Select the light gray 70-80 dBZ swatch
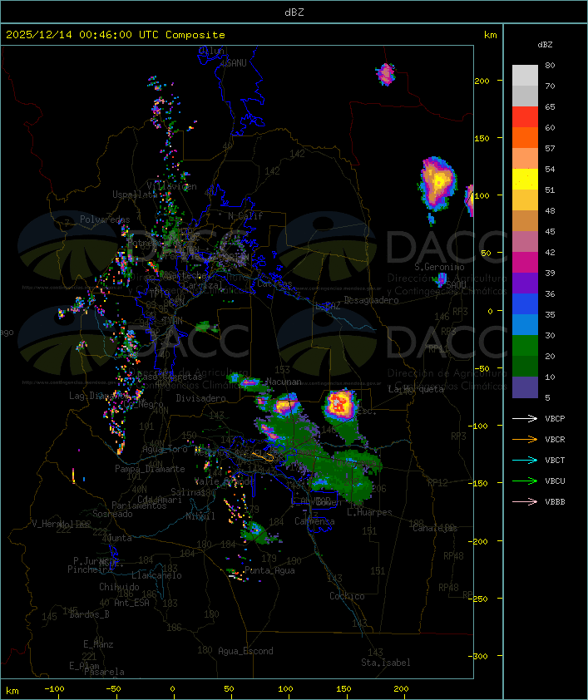The height and width of the screenshot is (700, 588). (x=525, y=76)
